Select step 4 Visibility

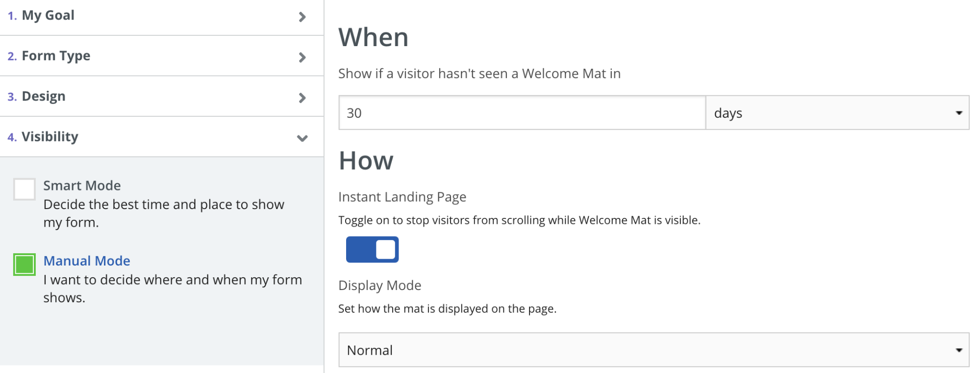50,137
